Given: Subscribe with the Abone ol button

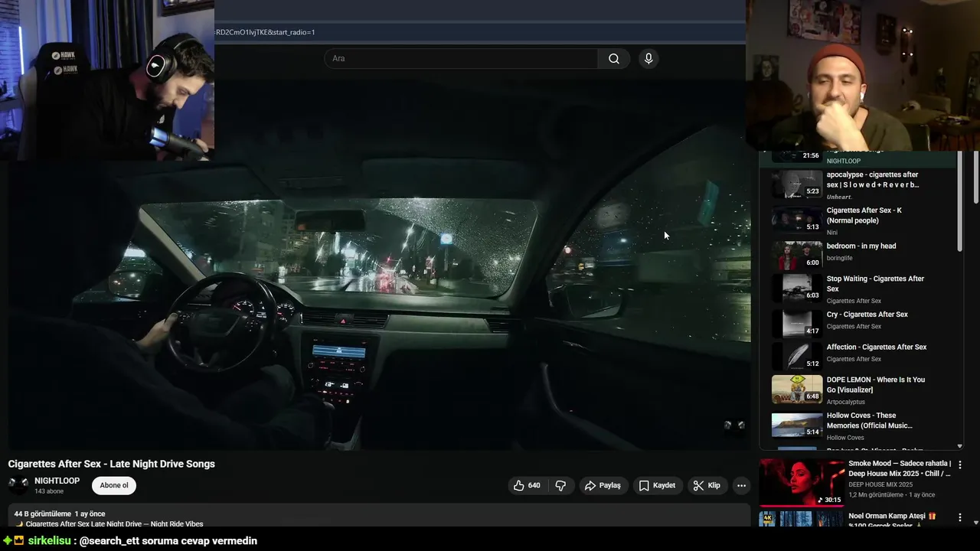Looking at the screenshot, I should pyautogui.click(x=114, y=485).
